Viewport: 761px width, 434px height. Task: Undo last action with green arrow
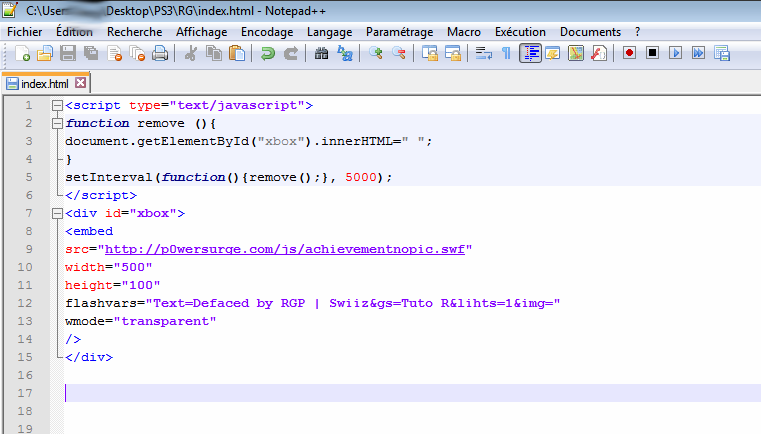tap(267, 53)
